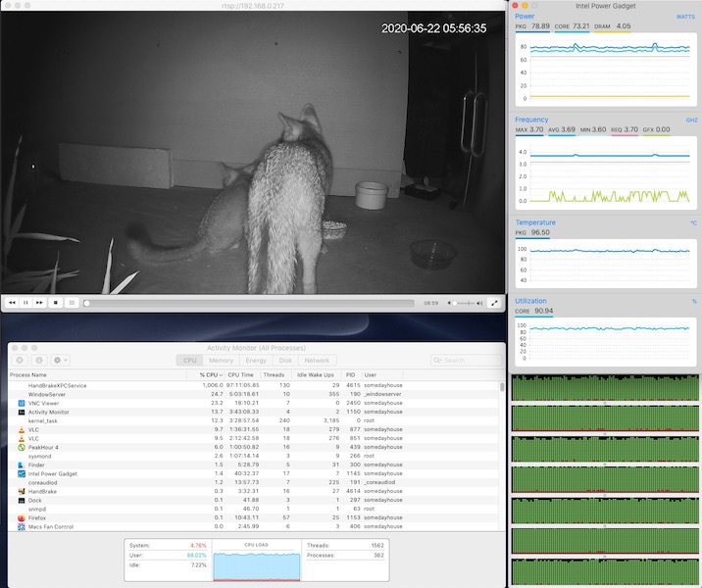The width and height of the screenshot is (702, 588).
Task: Sort by CPU Time column
Action: (x=241, y=375)
